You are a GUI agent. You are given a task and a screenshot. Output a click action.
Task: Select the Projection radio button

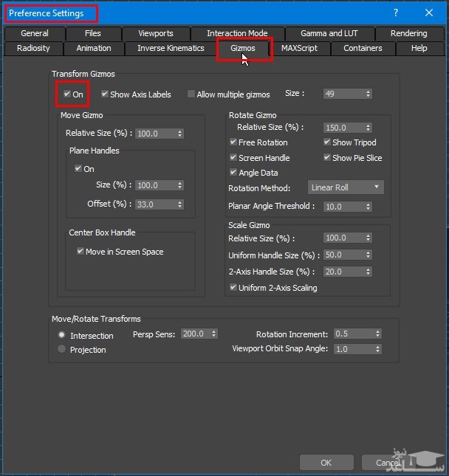pos(62,349)
